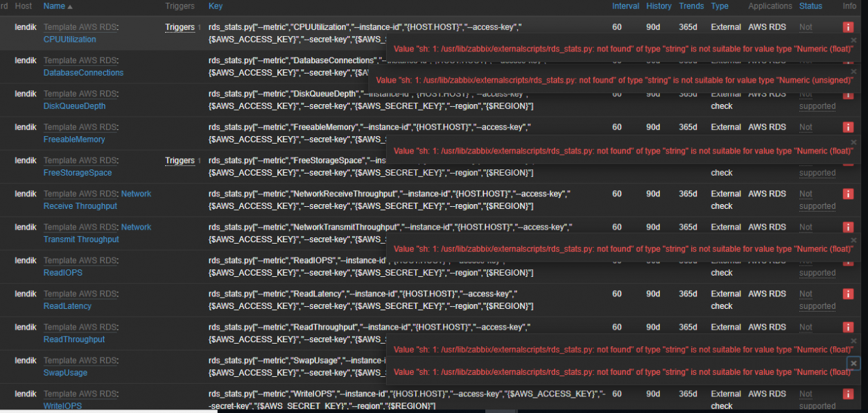The width and height of the screenshot is (868, 413).
Task: Show the error info icon for WriteIOPS
Action: 847,394
